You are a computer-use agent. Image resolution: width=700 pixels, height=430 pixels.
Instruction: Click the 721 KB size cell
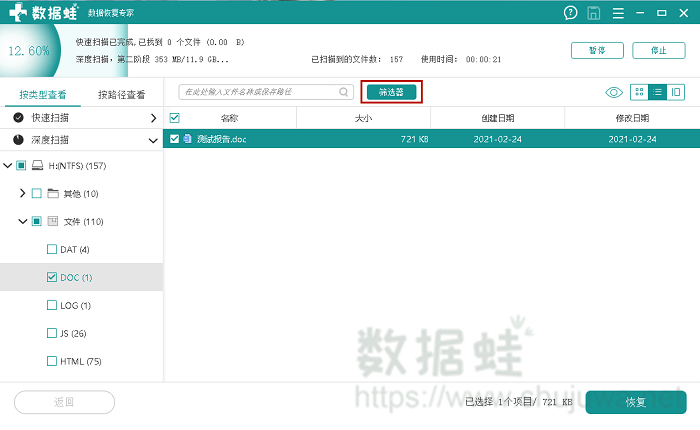click(414, 139)
